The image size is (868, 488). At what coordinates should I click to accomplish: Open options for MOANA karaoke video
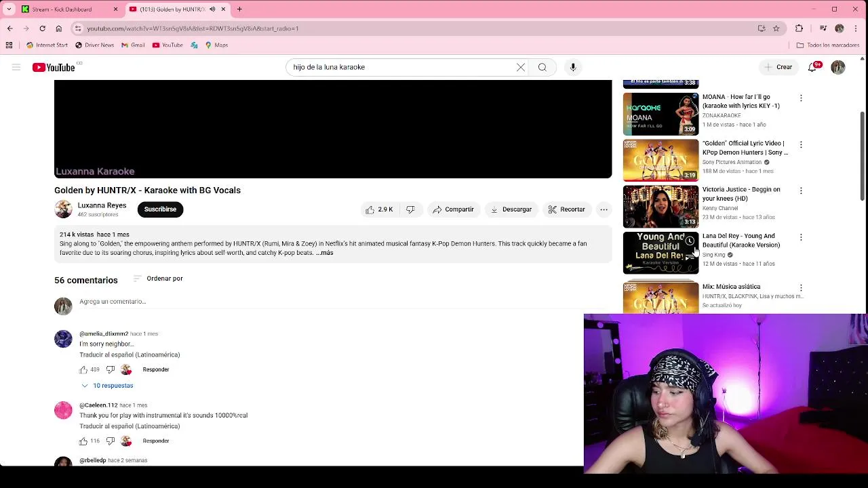801,98
